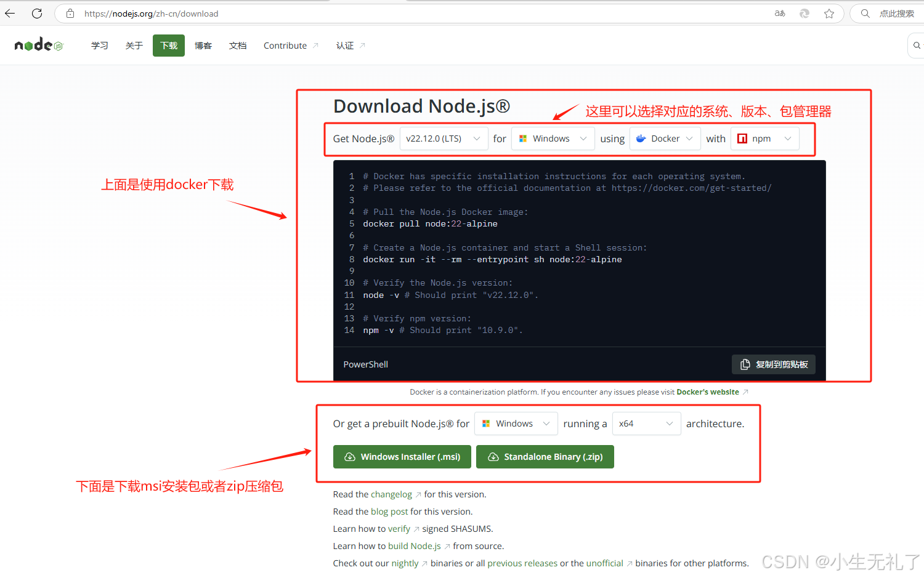This screenshot has width=924, height=578.
Task: Click the docker run --entrypoint command line
Action: pyautogui.click(x=492, y=260)
